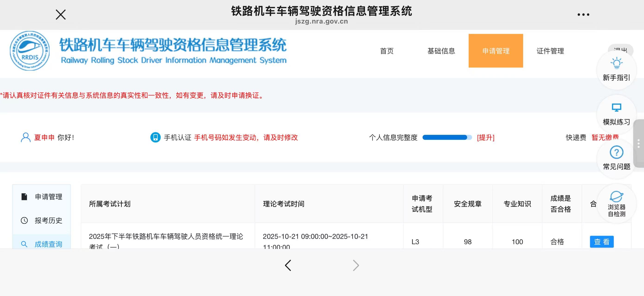Click the RRDIS railway system logo
This screenshot has height=296, width=644.
click(30, 51)
